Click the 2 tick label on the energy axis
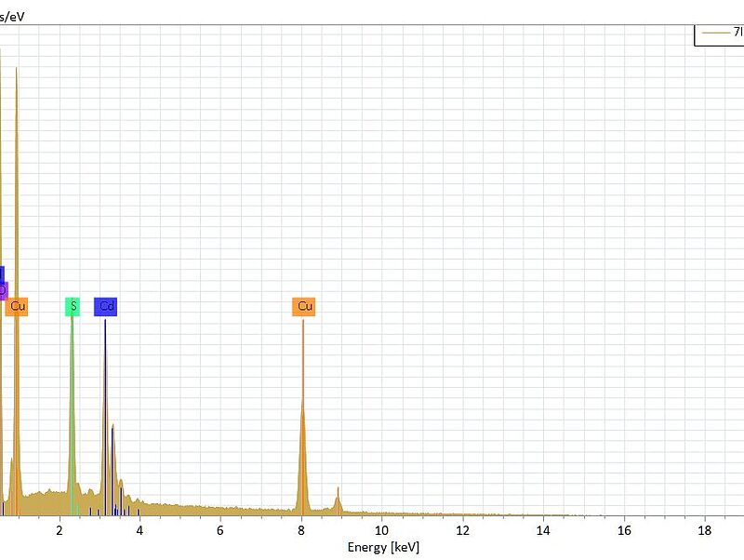 click(60, 530)
